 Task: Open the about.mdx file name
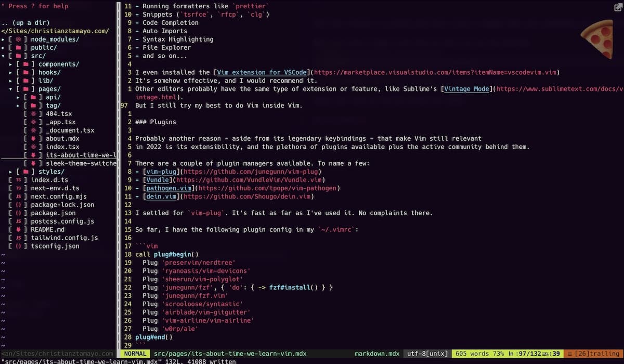click(x=62, y=138)
